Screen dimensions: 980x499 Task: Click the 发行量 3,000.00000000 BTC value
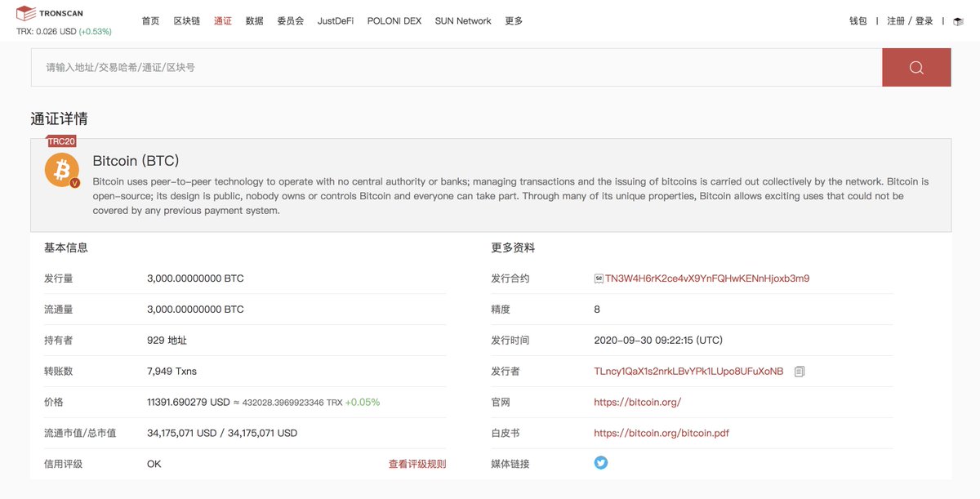pos(195,278)
